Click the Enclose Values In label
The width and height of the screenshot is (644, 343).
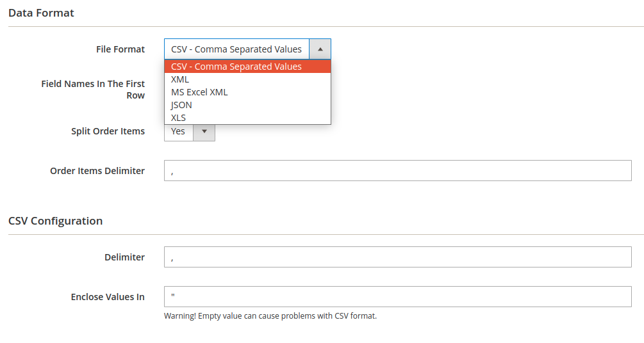(x=108, y=297)
